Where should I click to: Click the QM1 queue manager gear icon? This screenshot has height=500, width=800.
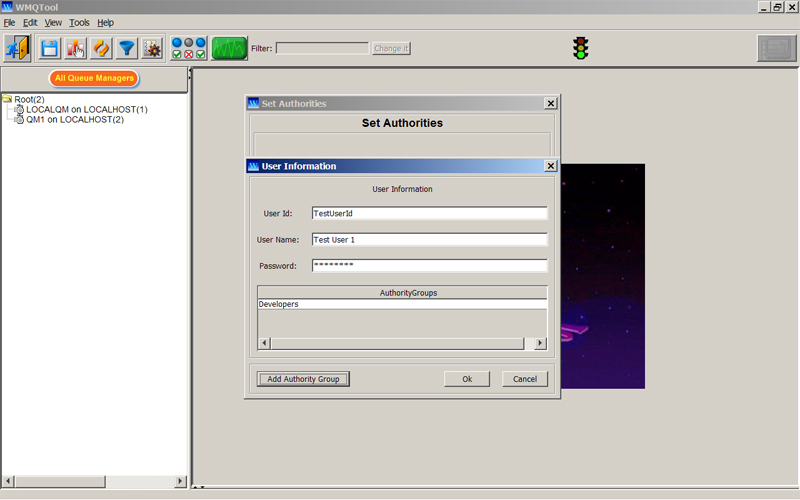pyautogui.click(x=19, y=119)
